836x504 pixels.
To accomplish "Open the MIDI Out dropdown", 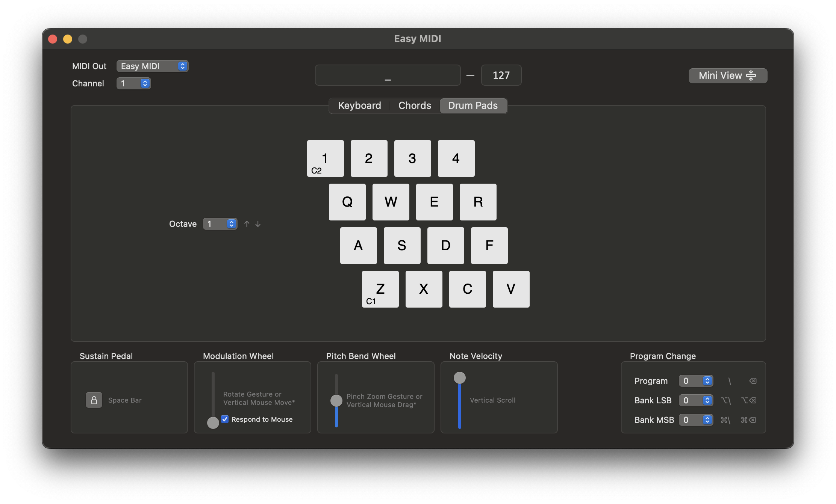I will pyautogui.click(x=152, y=66).
